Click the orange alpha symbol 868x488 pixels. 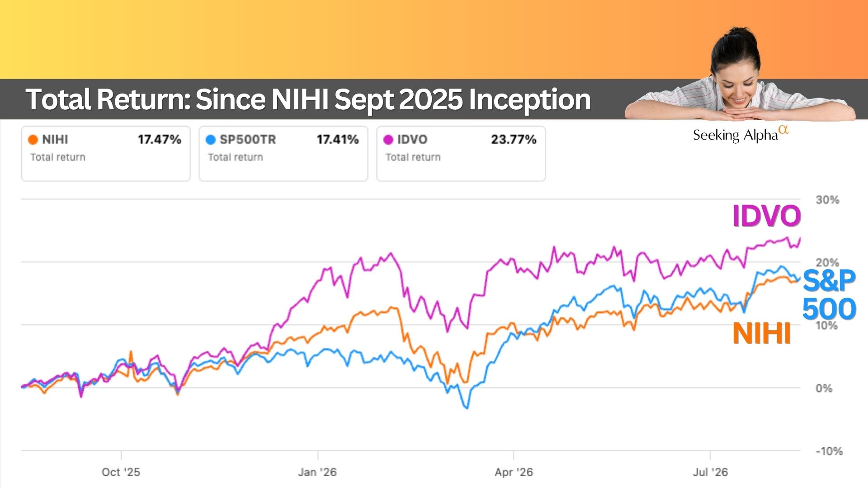(x=784, y=130)
